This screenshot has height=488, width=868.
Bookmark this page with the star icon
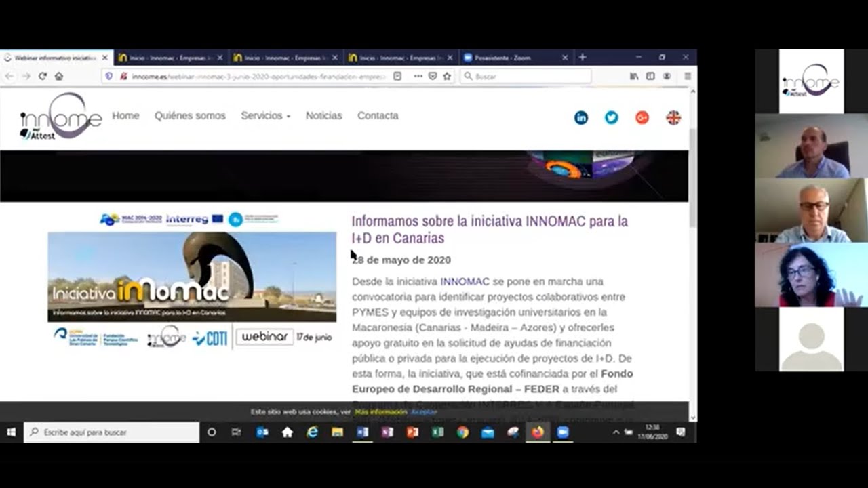[447, 76]
